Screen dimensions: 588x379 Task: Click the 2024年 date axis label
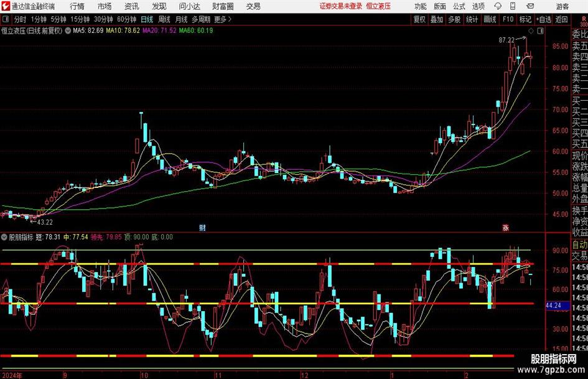pyautogui.click(x=12, y=375)
